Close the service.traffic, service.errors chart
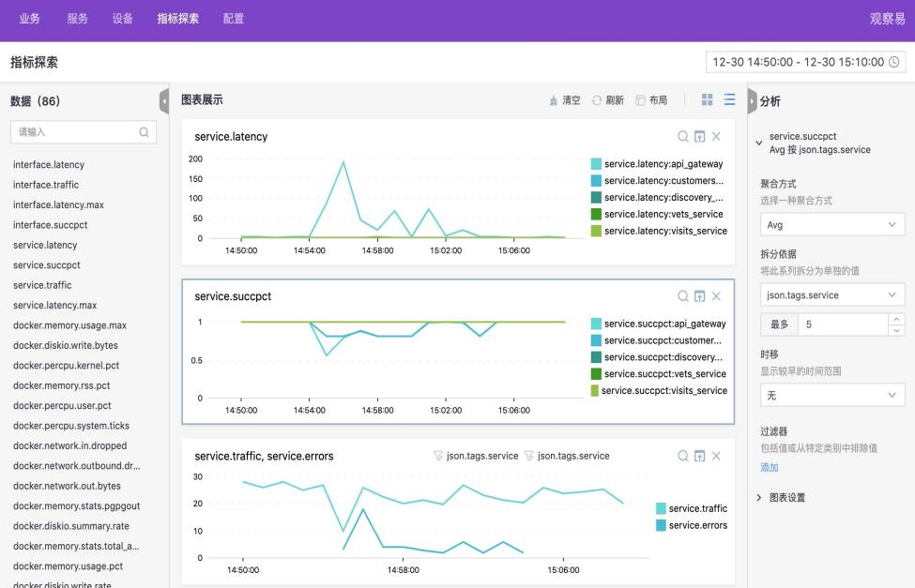 pos(716,456)
